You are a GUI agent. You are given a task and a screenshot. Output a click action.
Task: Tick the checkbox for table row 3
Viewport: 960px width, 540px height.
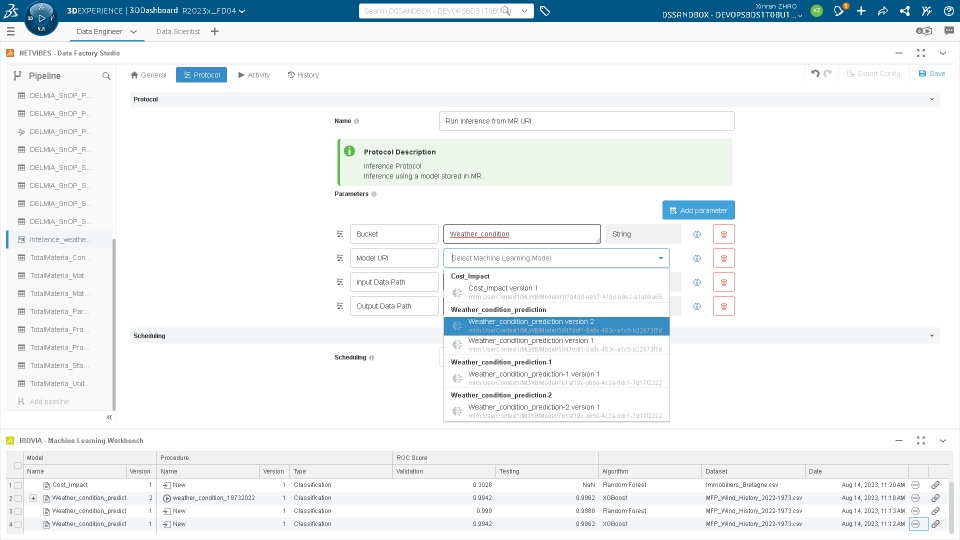18,511
